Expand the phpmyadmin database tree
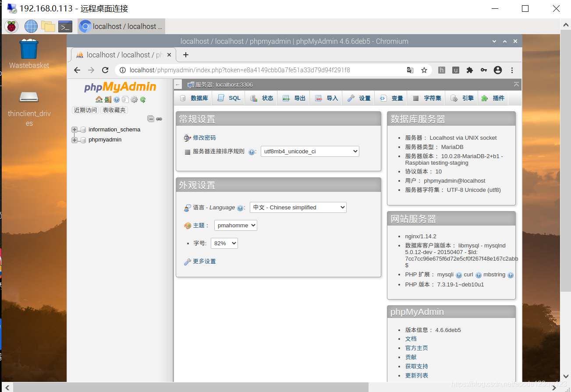The image size is (571, 392). point(74,140)
